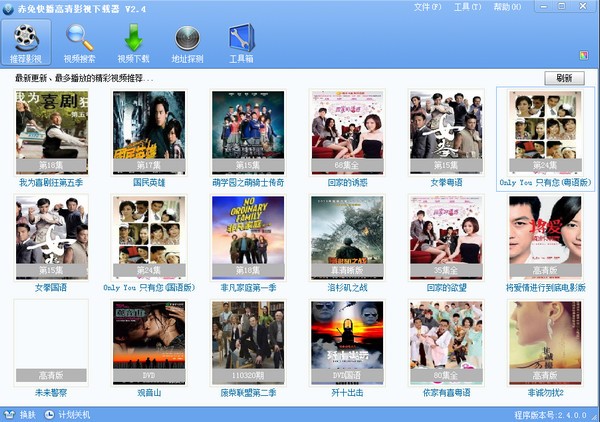Viewport: 600px width, 422px height.
Task: Open Only You 只有您(粤语版) poster
Action: (x=545, y=132)
